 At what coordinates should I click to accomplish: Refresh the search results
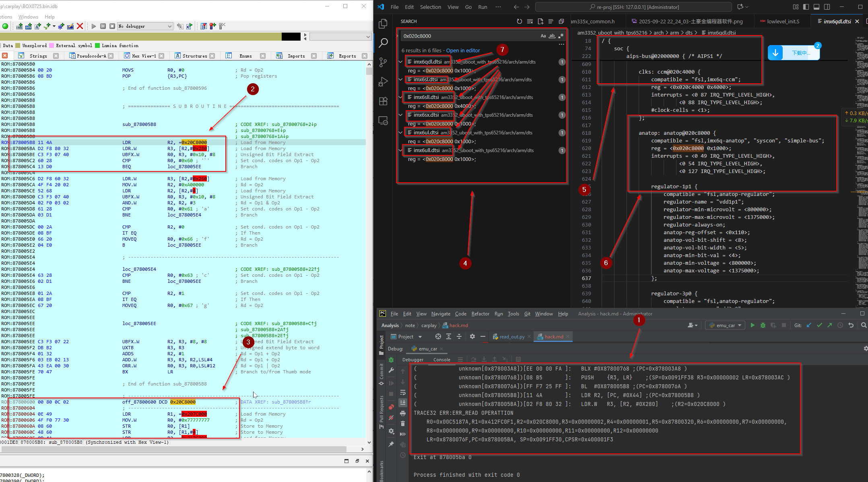[519, 21]
